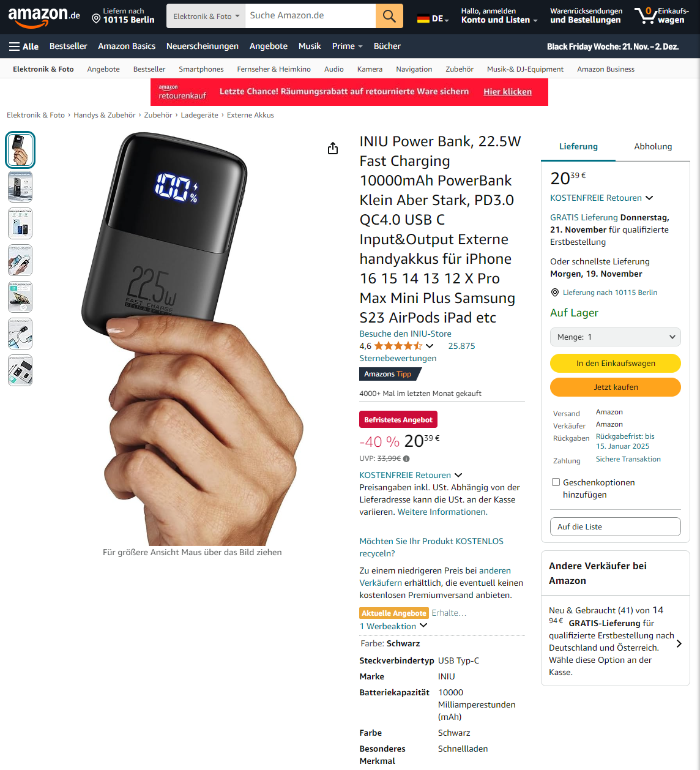
Task: Click the delivery location pin icon in header
Action: (96, 20)
